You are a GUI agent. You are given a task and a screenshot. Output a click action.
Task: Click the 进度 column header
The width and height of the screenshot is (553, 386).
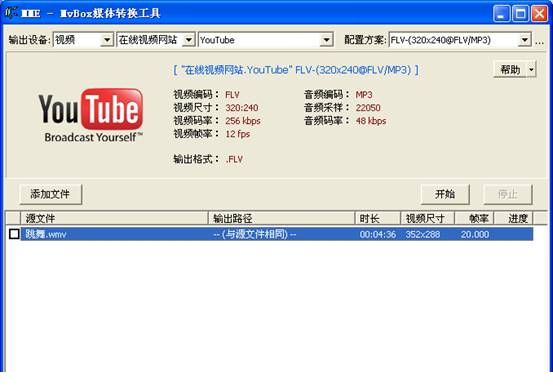click(x=514, y=218)
